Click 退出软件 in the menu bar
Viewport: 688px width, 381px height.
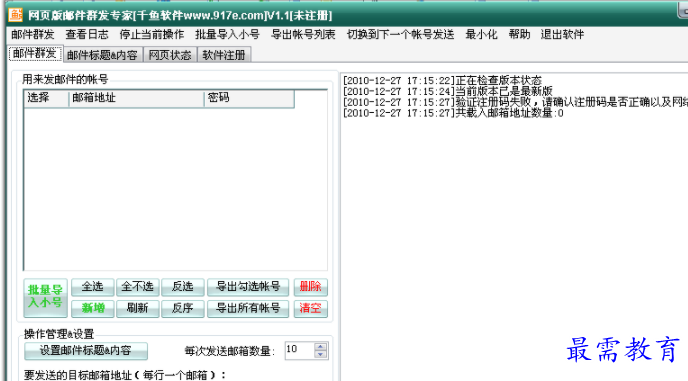[563, 35]
